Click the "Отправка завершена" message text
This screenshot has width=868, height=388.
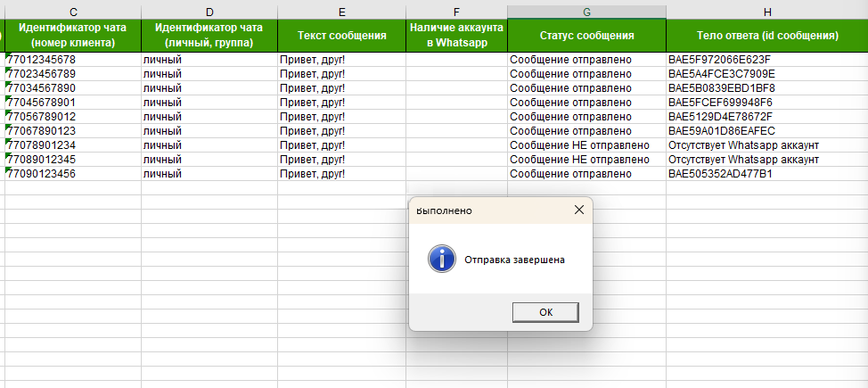(514, 260)
